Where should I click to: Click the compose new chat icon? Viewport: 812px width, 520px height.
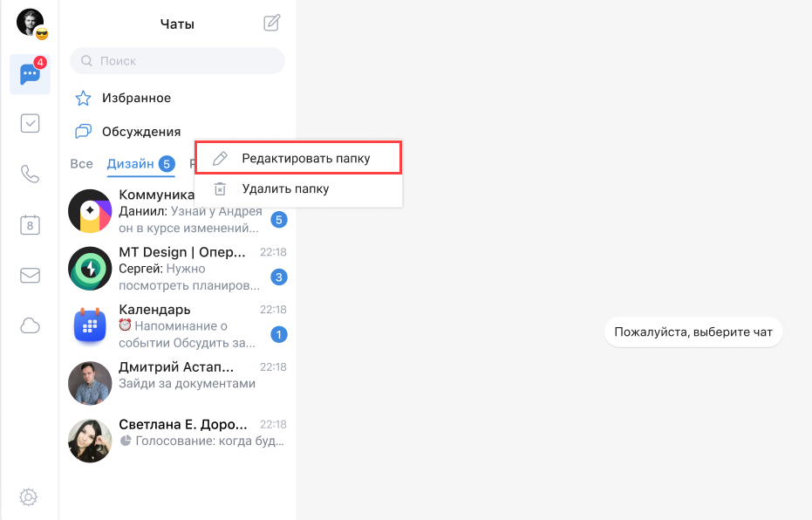tap(272, 24)
